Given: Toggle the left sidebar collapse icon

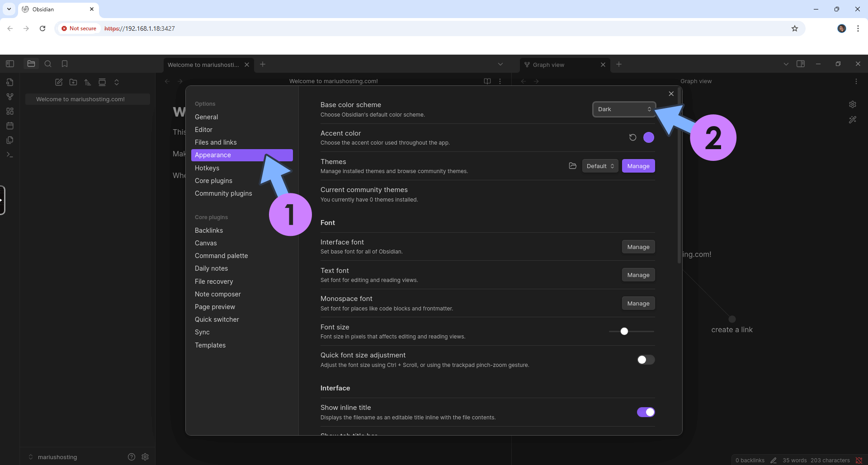Looking at the screenshot, I should [x=10, y=64].
